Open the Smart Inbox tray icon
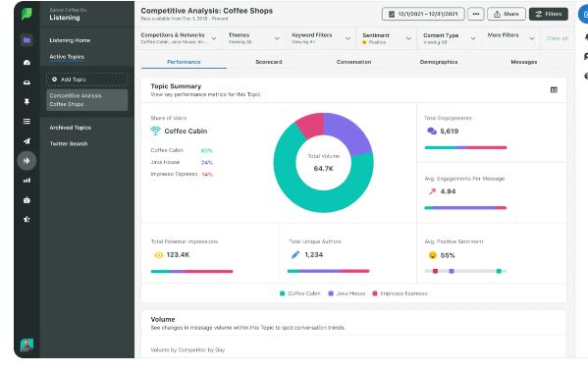588x372 pixels. (x=27, y=82)
